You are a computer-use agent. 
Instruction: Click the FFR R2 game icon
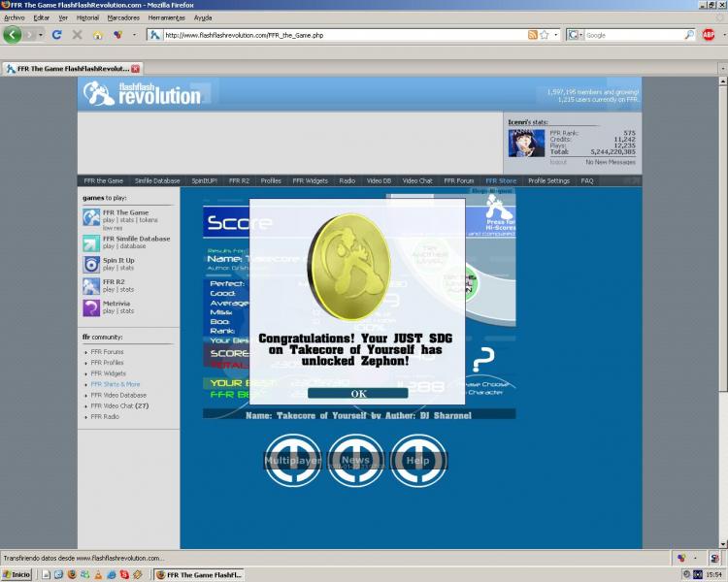[x=90, y=285]
